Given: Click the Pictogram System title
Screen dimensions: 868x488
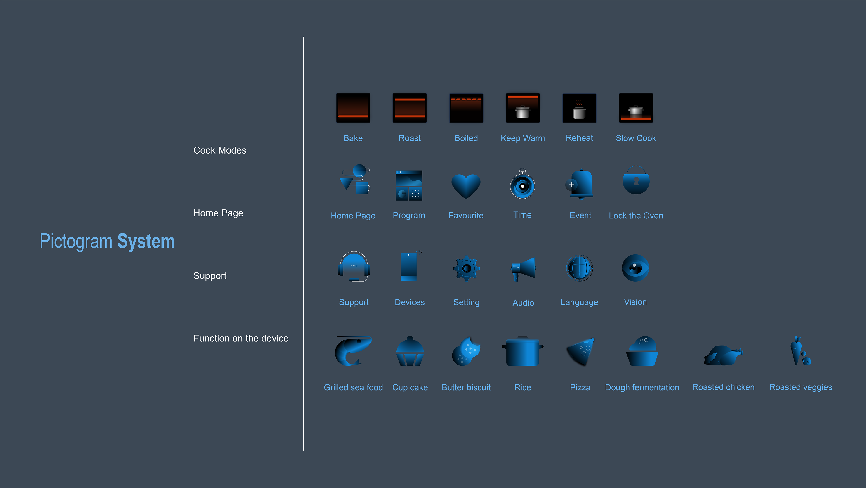Looking at the screenshot, I should 107,241.
